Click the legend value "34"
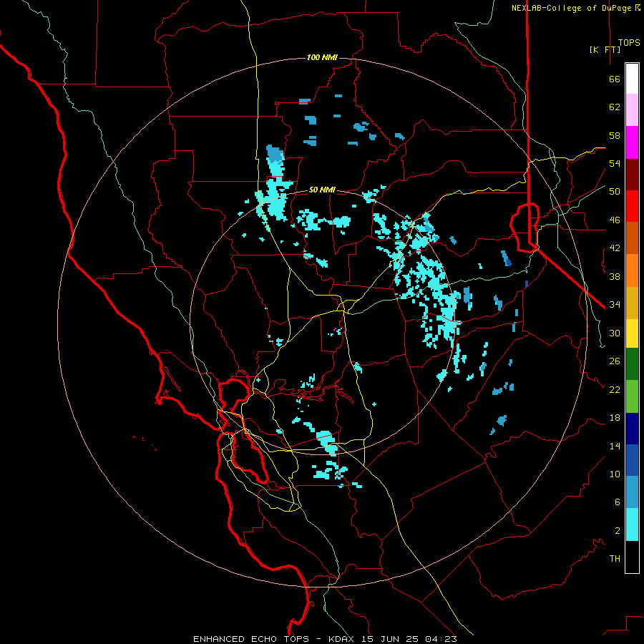 [615, 305]
